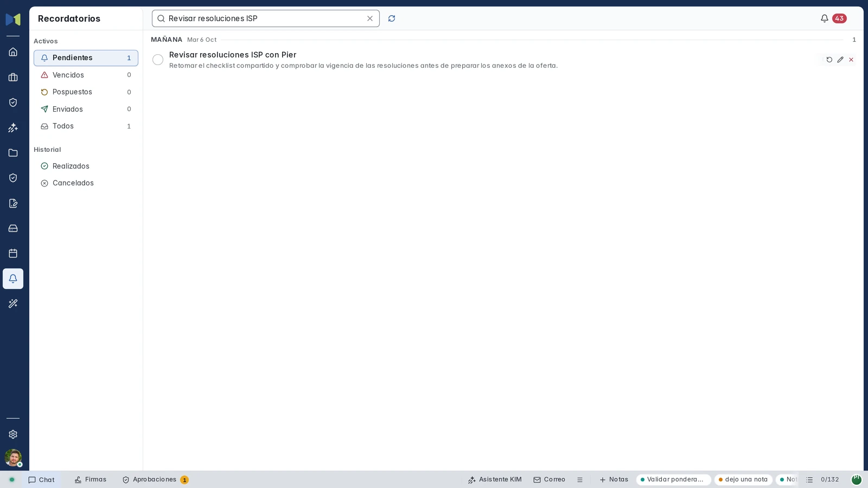The image size is (868, 488).
Task: Postpone the Revisar resoluciones ISP reminder
Action: (829, 60)
